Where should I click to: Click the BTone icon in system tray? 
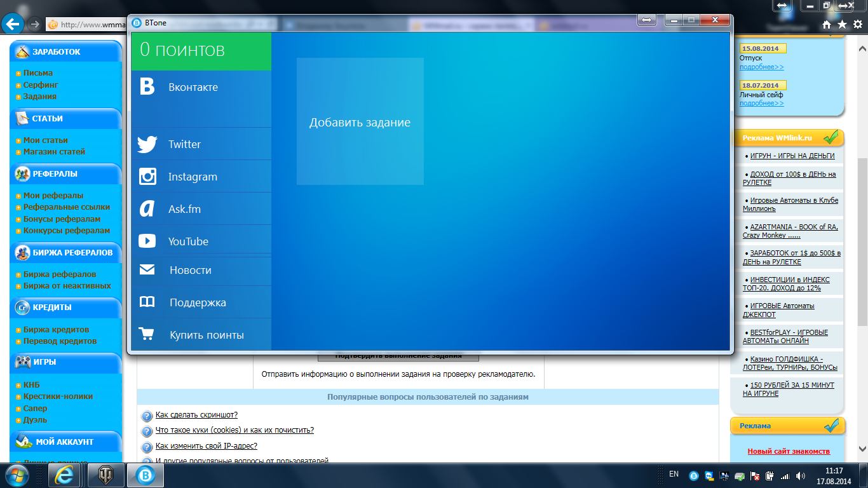point(695,475)
